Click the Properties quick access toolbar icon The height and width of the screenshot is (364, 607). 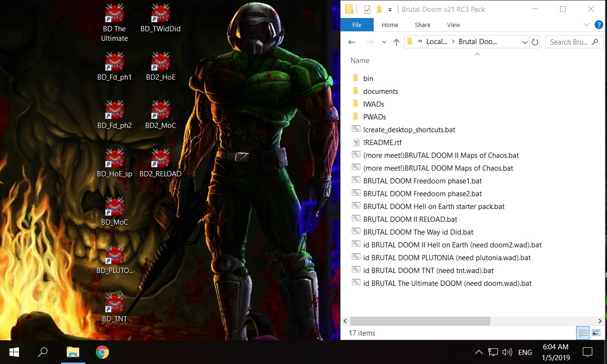367,9
